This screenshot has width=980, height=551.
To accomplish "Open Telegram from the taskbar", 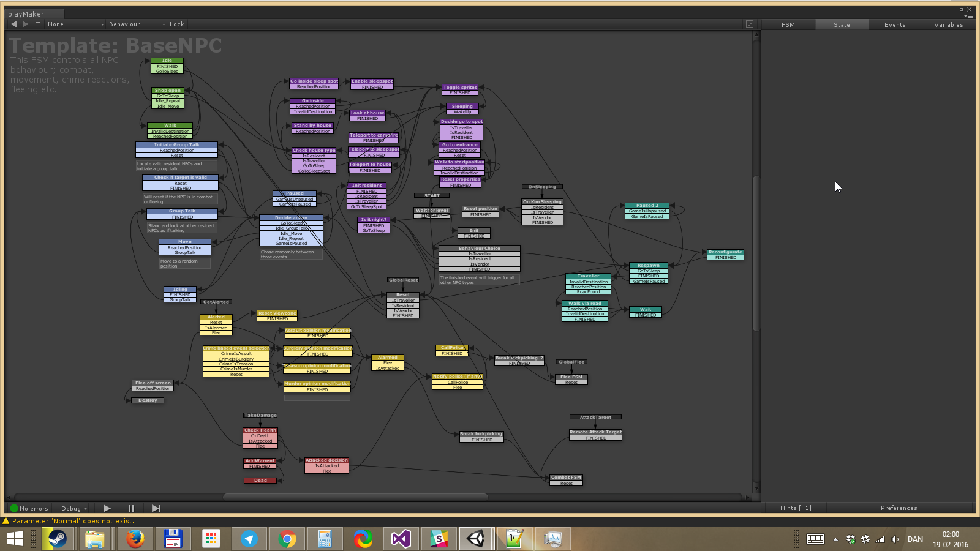I will [249, 539].
